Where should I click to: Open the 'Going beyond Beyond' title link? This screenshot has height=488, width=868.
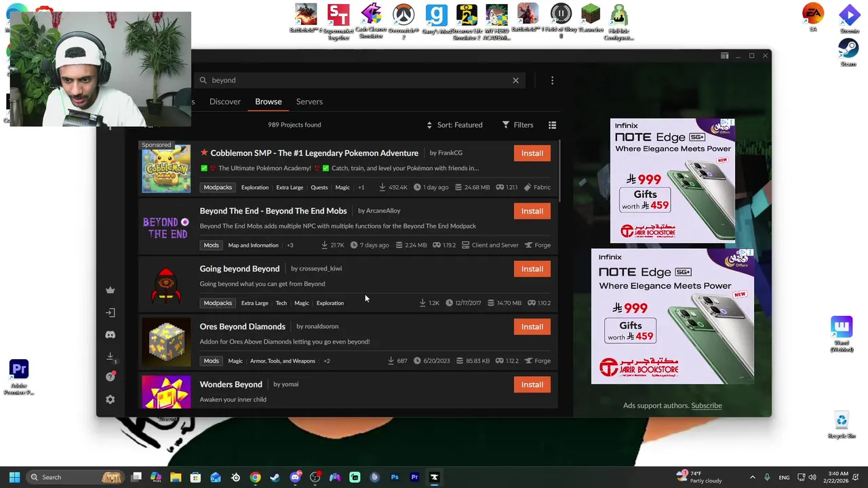(x=239, y=268)
